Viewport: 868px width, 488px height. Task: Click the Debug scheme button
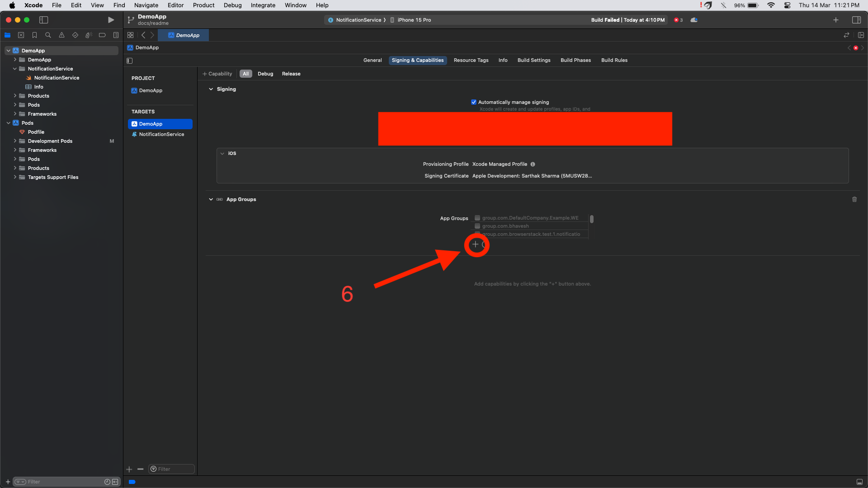pyautogui.click(x=264, y=73)
